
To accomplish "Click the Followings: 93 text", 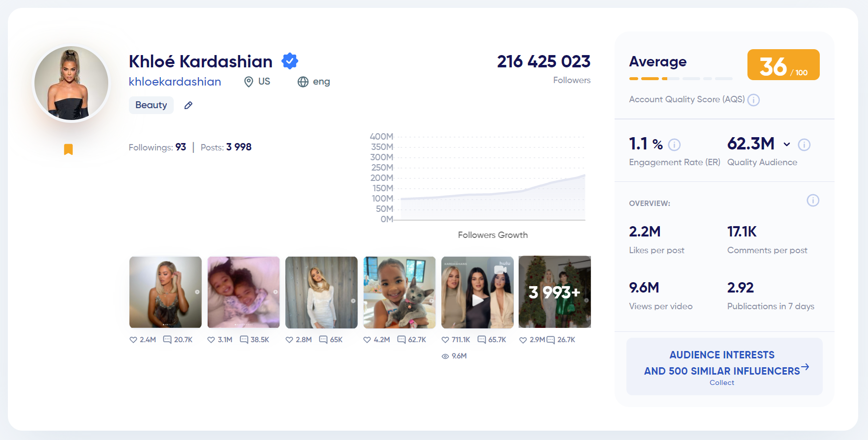I will point(157,147).
